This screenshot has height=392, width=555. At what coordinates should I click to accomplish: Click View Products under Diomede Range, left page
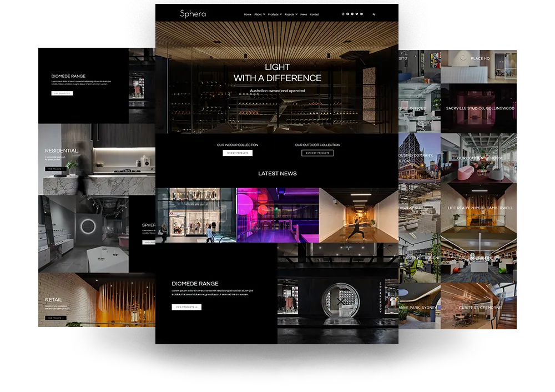point(62,93)
